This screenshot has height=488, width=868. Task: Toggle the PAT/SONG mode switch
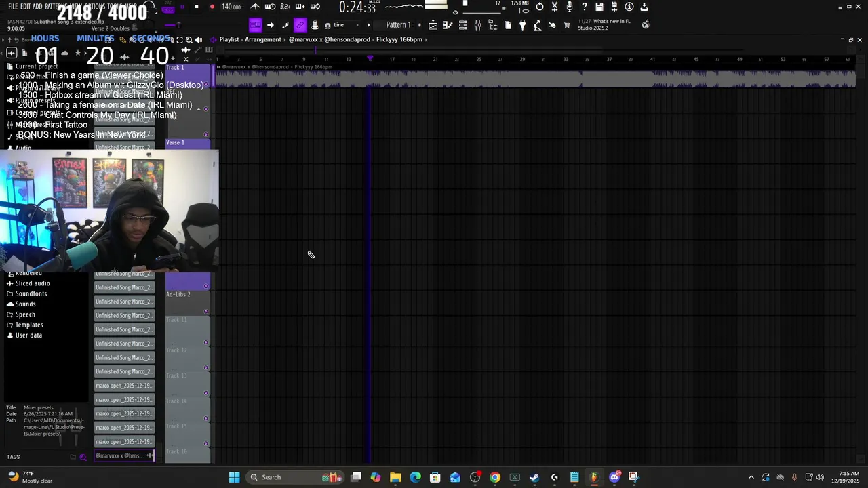click(167, 8)
